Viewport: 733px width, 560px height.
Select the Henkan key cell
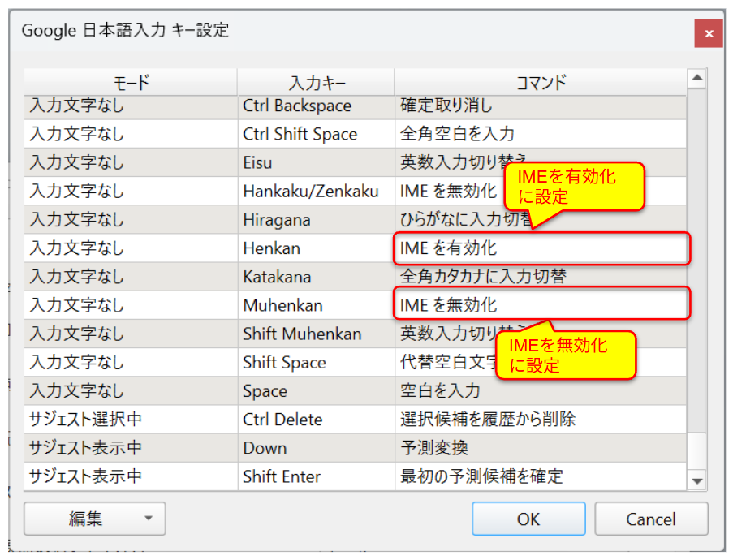(x=317, y=248)
